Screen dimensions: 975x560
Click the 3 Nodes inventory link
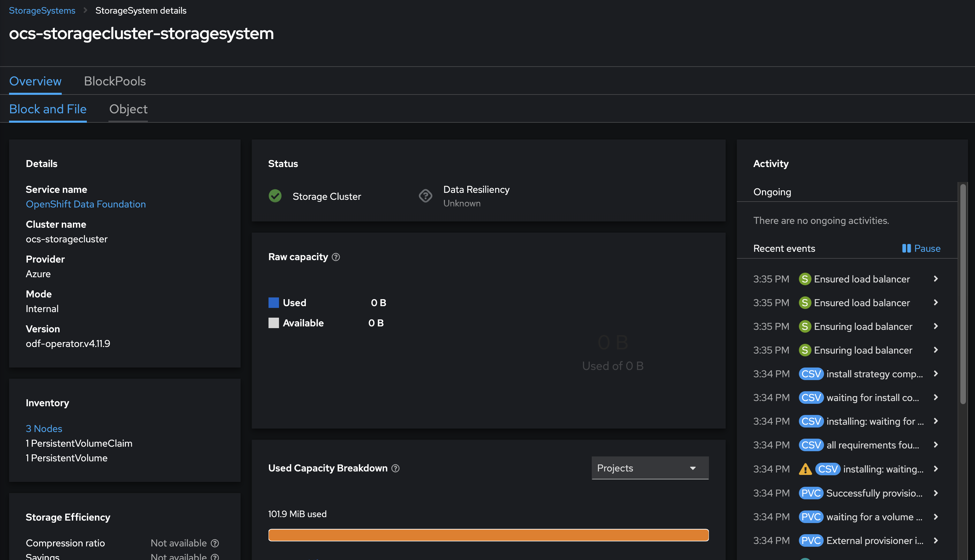point(44,427)
